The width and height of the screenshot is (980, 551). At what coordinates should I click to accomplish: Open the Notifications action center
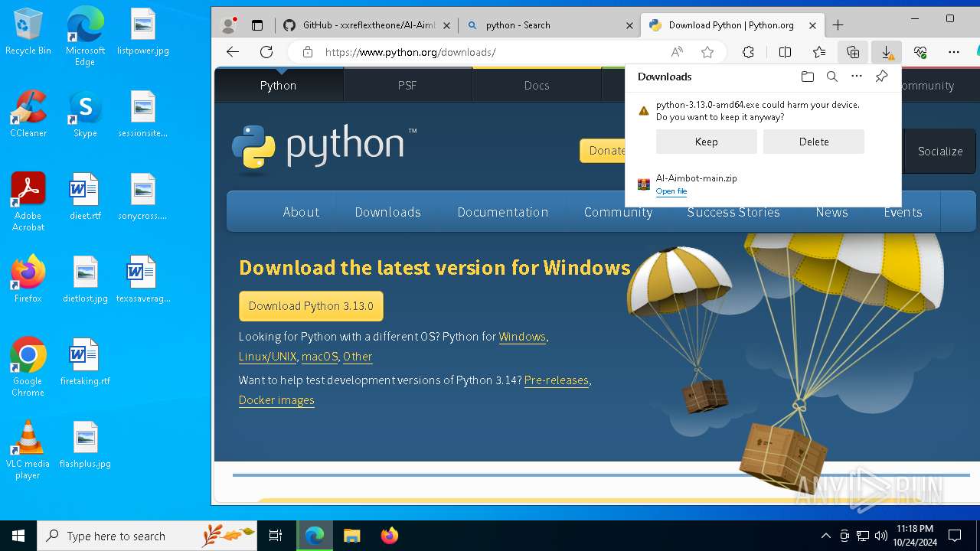point(955,536)
